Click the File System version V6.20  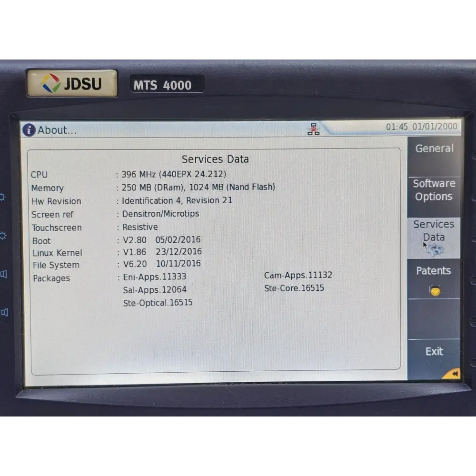(x=135, y=264)
